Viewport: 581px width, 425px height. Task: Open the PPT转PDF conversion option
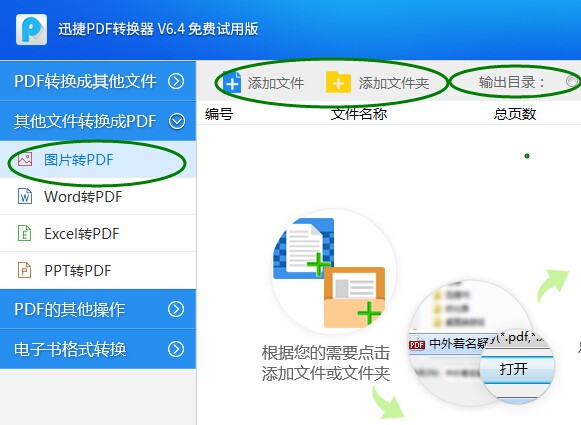click(98, 270)
